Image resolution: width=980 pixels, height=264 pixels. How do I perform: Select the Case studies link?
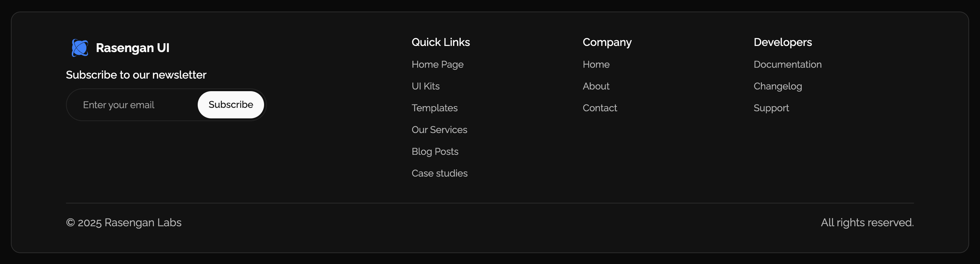pos(439,174)
